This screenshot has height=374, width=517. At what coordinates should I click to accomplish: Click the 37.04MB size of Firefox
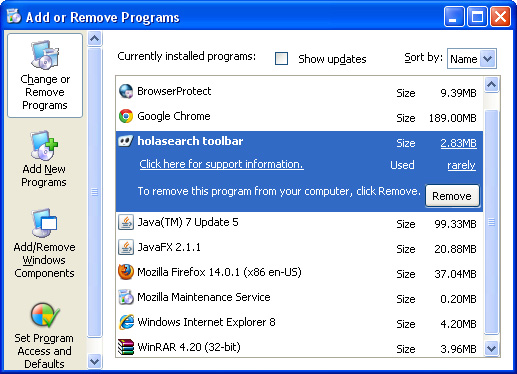(x=455, y=274)
